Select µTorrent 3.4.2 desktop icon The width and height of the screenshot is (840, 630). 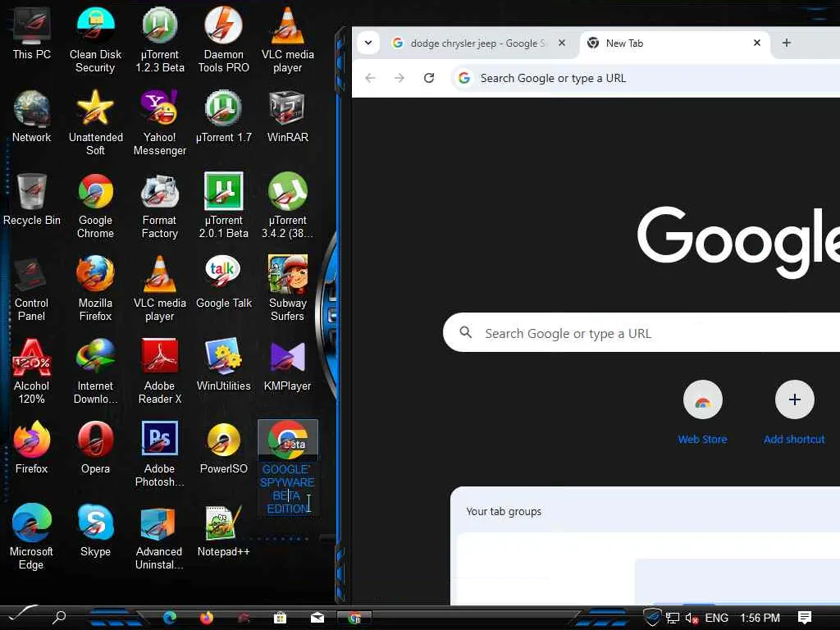click(x=288, y=205)
